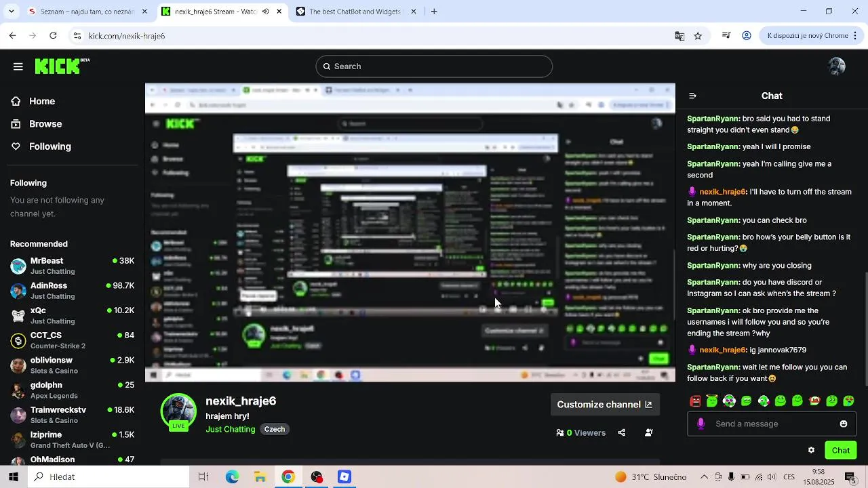Click the live stream video player
868x488 pixels.
[x=410, y=232]
